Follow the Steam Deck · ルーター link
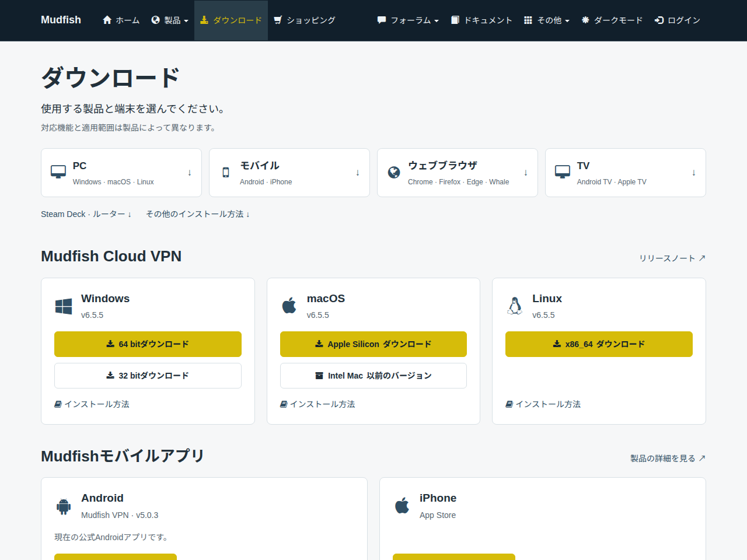747x560 pixels. [86, 214]
